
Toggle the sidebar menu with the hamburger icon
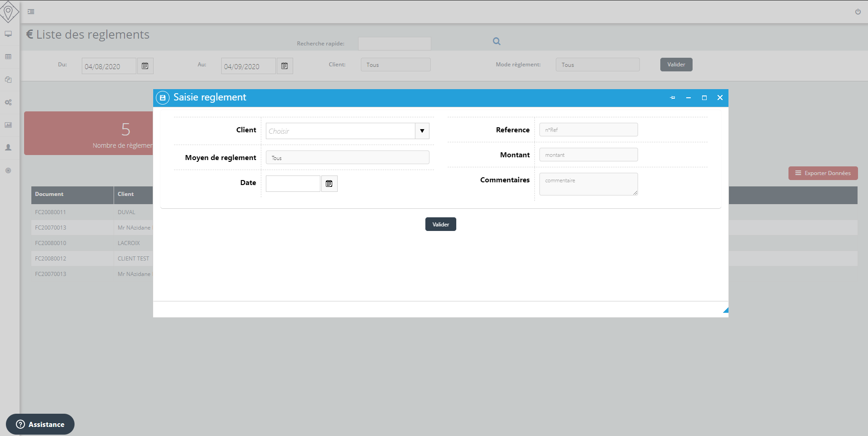[x=31, y=12]
